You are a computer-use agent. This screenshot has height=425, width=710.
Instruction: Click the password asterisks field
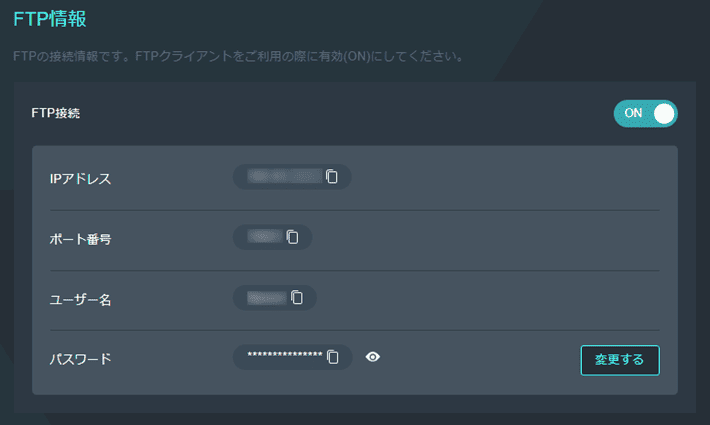285,357
